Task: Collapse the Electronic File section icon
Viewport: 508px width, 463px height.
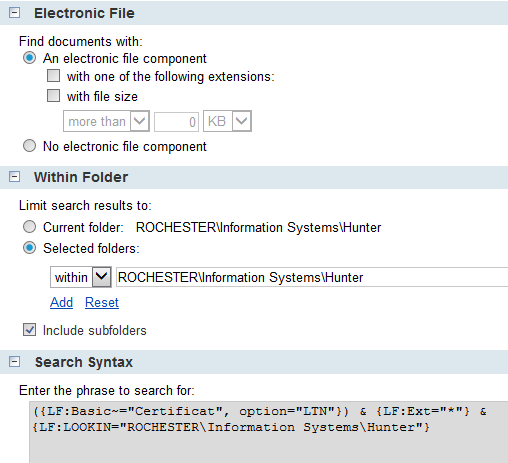Action: tap(14, 13)
